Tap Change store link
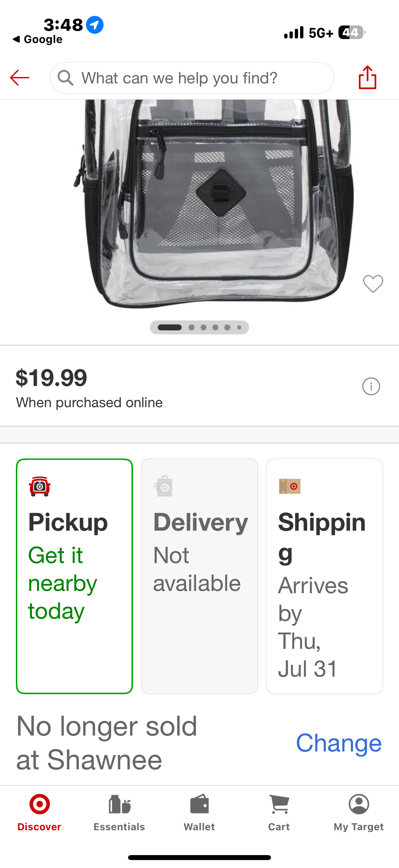 (x=338, y=743)
